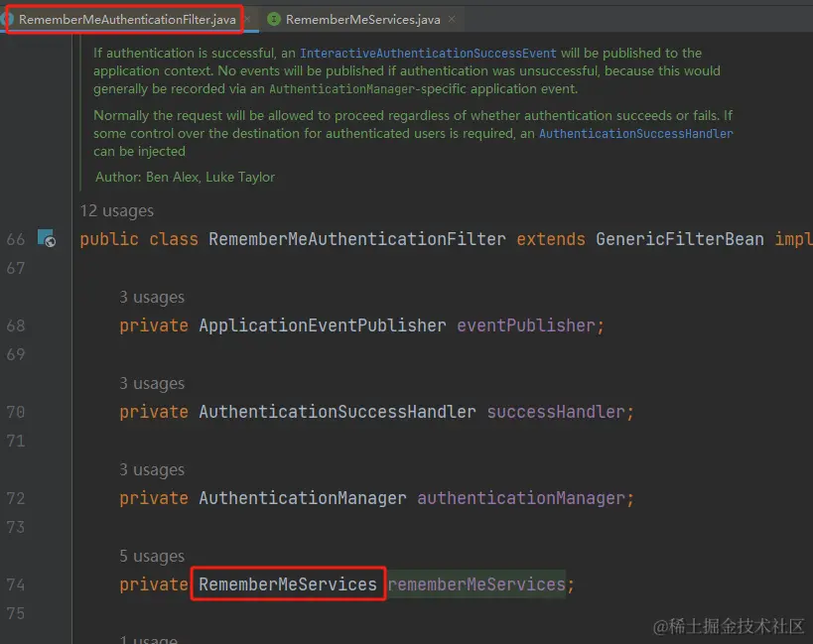The width and height of the screenshot is (813, 644).
Task: Open the AuthenticationSuccessHandler doc link
Action: click(635, 134)
